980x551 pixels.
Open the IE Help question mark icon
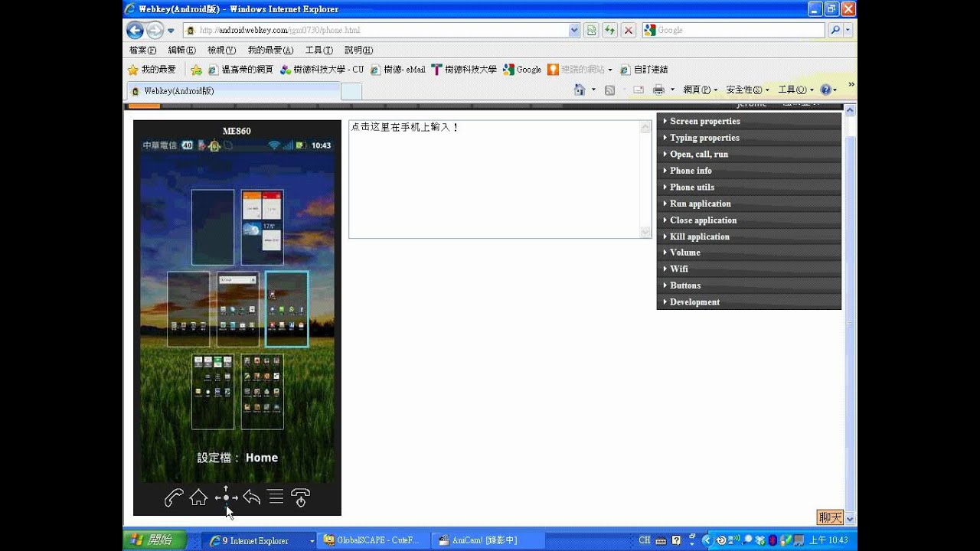click(825, 90)
